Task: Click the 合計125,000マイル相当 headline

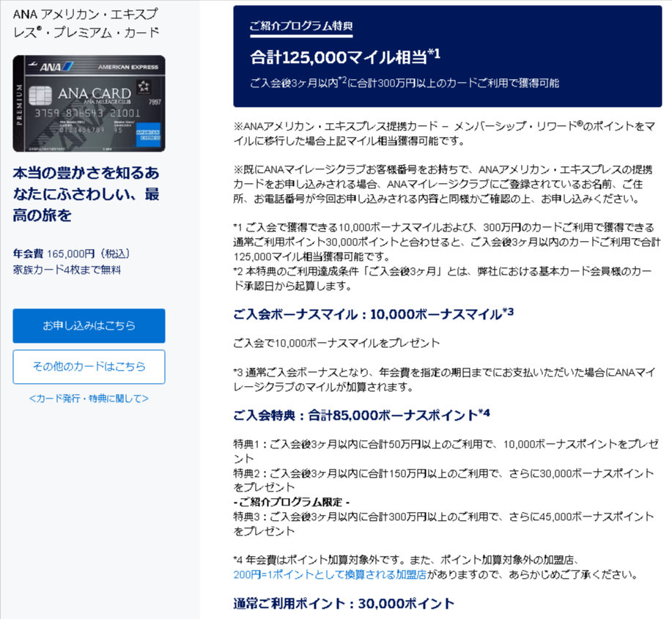Action: pos(345,56)
